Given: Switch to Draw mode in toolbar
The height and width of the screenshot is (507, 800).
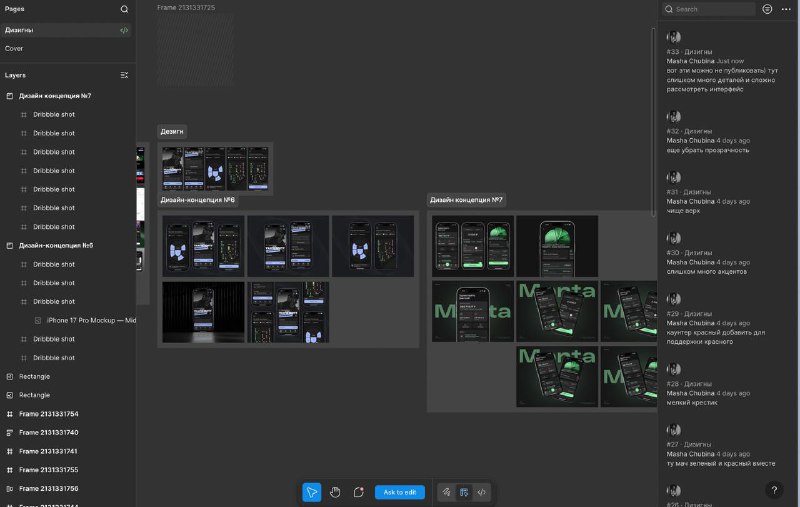Looking at the screenshot, I should point(446,492).
